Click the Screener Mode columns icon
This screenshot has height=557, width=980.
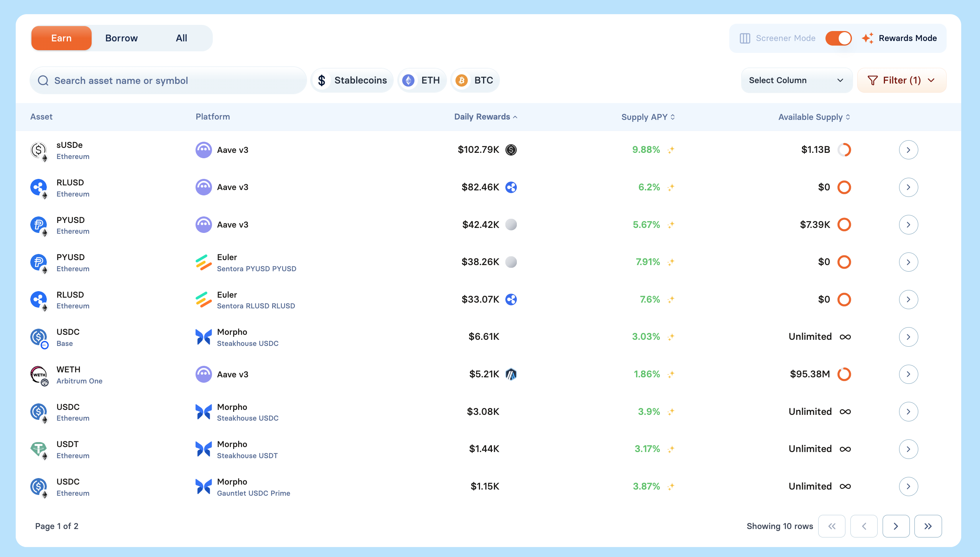745,38
